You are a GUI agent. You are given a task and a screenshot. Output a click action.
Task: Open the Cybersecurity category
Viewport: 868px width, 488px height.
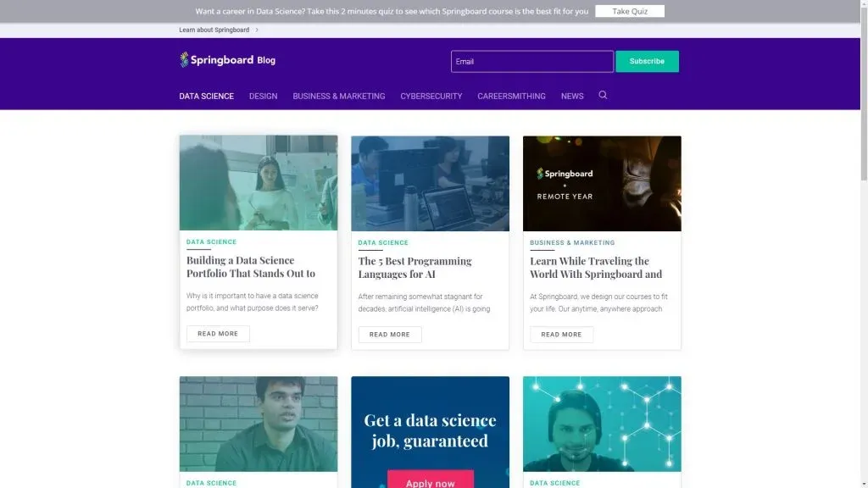(431, 96)
